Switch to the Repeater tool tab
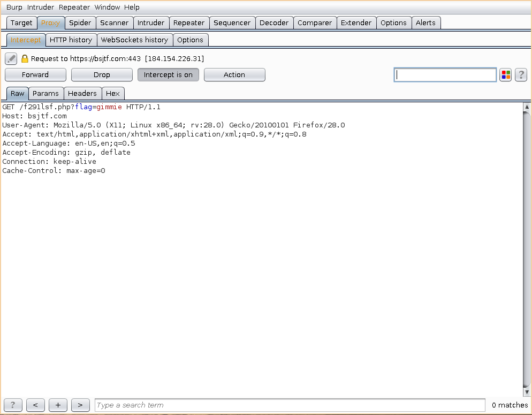The image size is (532, 415). 188,22
